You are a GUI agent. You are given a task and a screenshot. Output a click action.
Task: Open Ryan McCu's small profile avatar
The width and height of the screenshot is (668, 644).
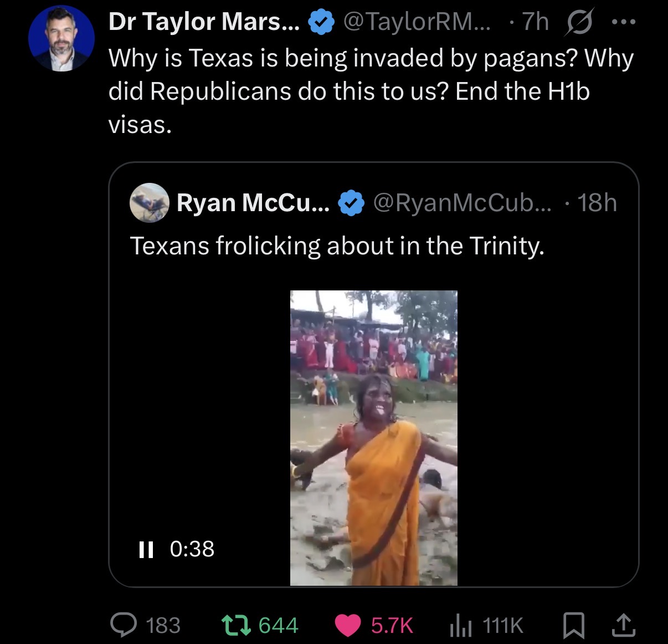(150, 202)
